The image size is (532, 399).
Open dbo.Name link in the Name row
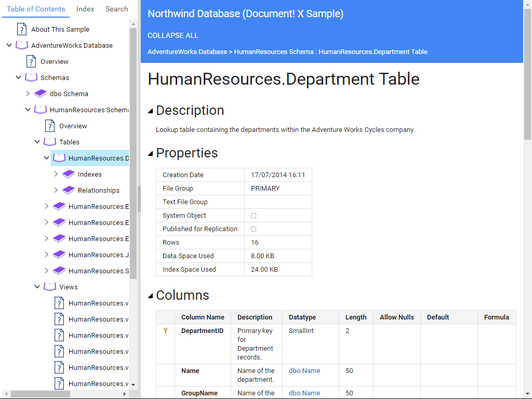pyautogui.click(x=304, y=370)
